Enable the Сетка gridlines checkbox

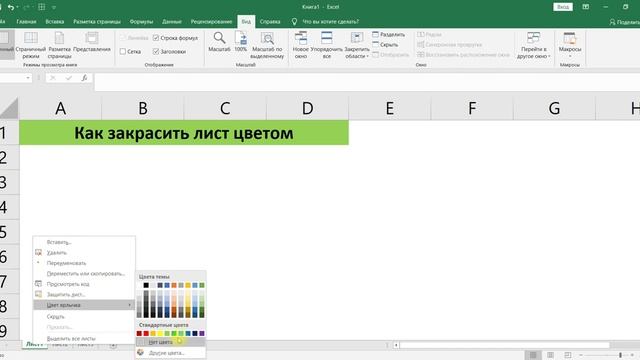(x=123, y=51)
